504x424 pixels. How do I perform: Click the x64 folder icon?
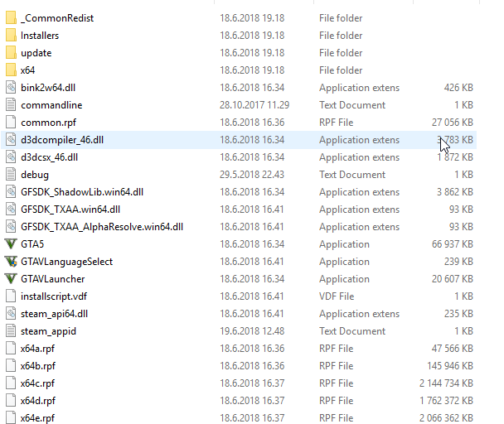coord(11,70)
